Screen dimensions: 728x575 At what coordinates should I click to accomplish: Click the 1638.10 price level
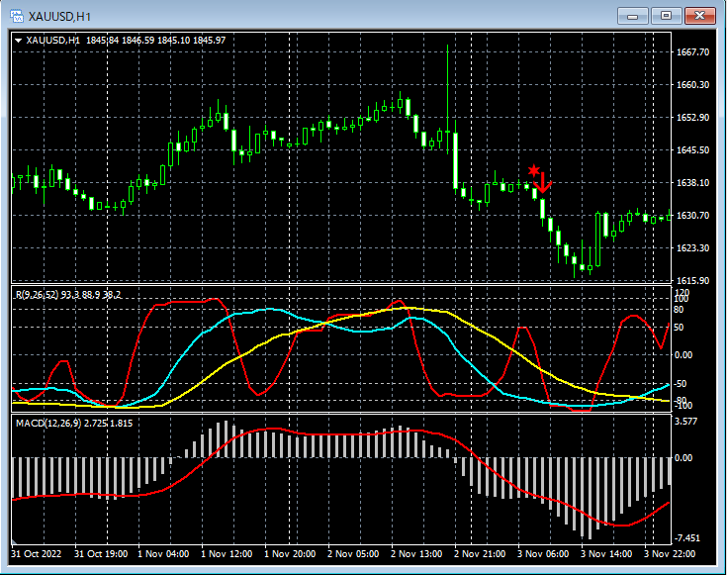coord(692,182)
